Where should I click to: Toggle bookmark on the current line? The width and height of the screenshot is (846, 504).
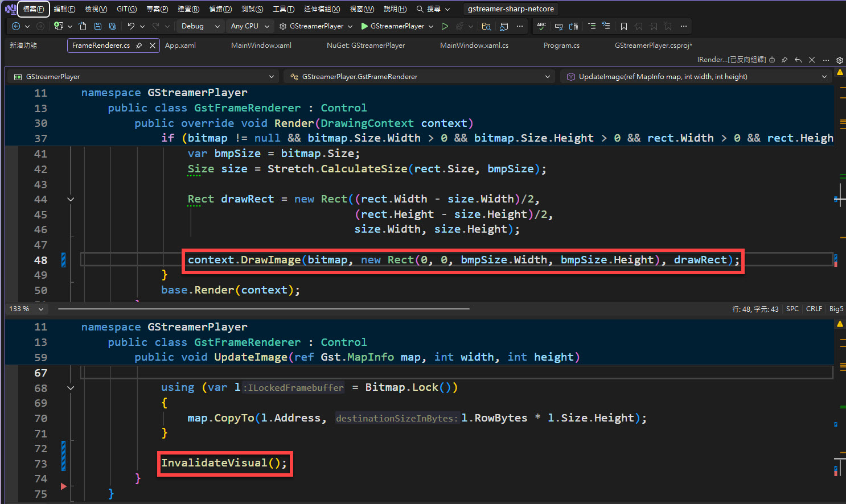coord(624,26)
